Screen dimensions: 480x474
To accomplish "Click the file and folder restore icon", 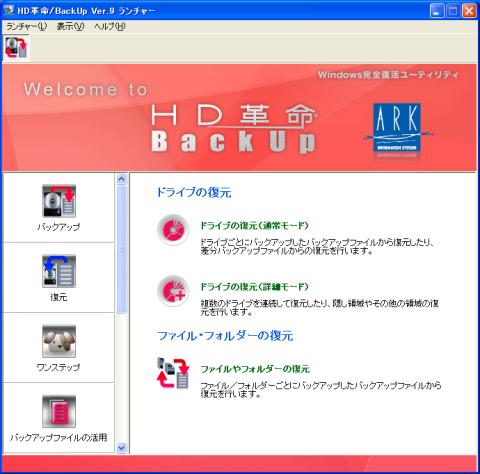I will [x=173, y=373].
